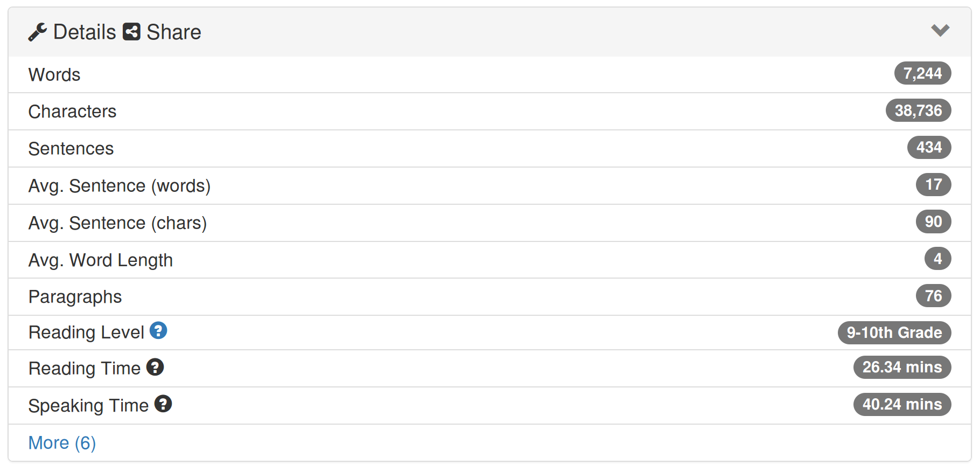Click the Share icon in header

click(x=131, y=32)
